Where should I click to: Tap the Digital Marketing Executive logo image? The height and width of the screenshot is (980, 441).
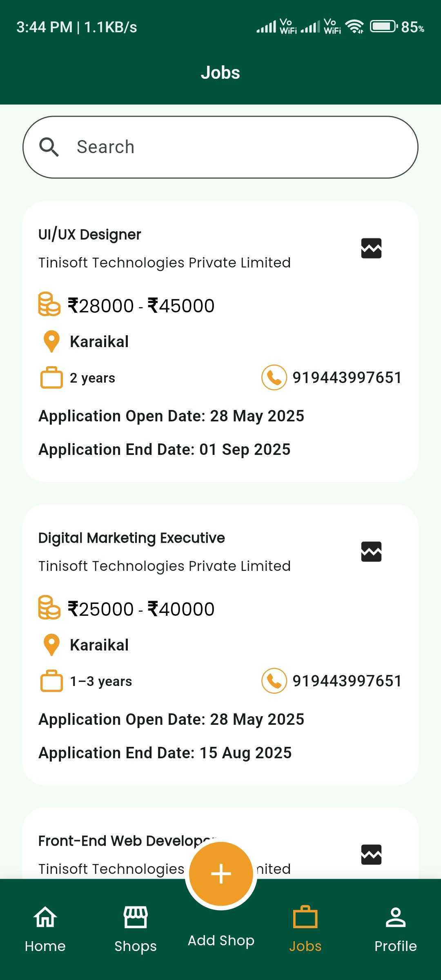coord(371,552)
